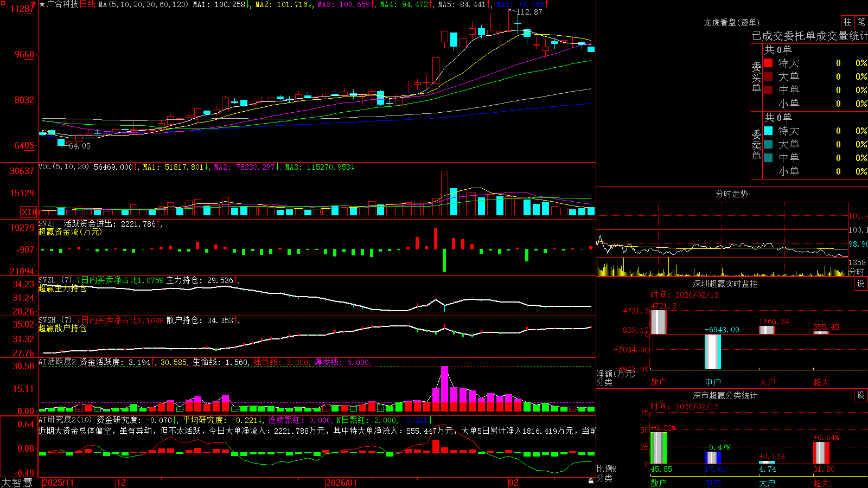Click the 散户持仓: 34.353 value
This screenshot has width=868, height=488.
pos(200,320)
